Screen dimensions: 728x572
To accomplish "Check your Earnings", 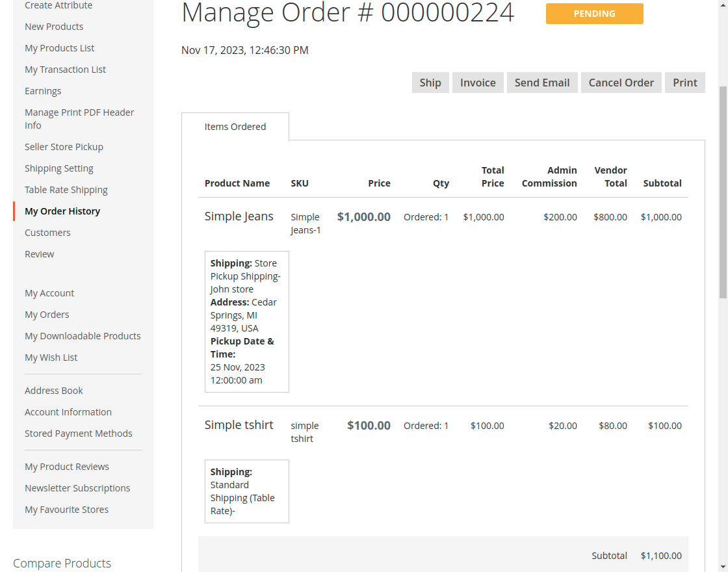I will coord(42,90).
